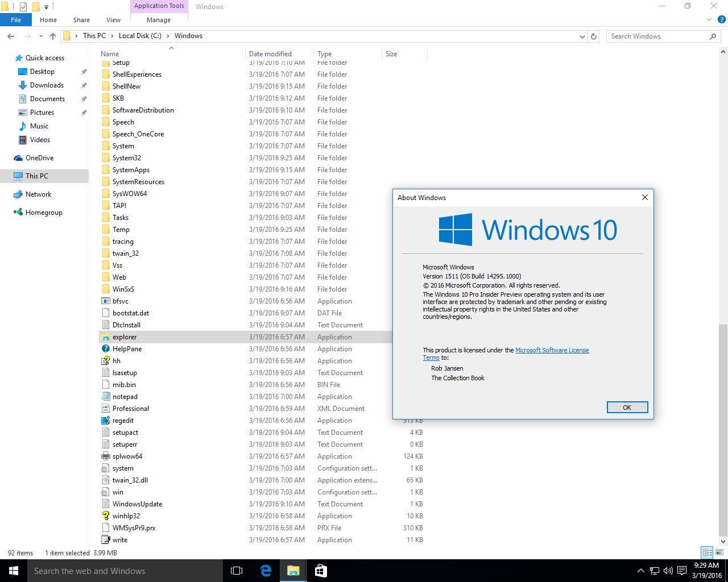Viewport: 728px width, 582px height.
Task: Open the Quick Access Toolbar customize dropdown
Action: tap(47, 7)
